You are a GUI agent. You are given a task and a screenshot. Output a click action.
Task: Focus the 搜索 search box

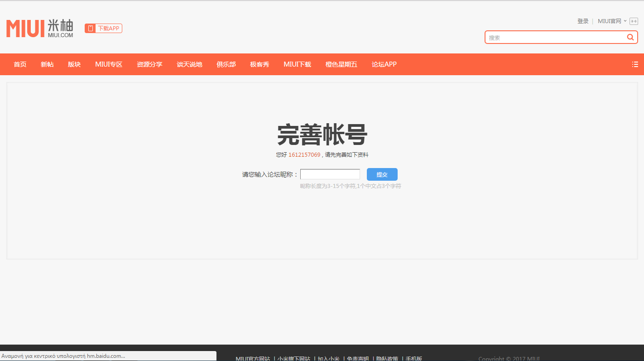[555, 38]
